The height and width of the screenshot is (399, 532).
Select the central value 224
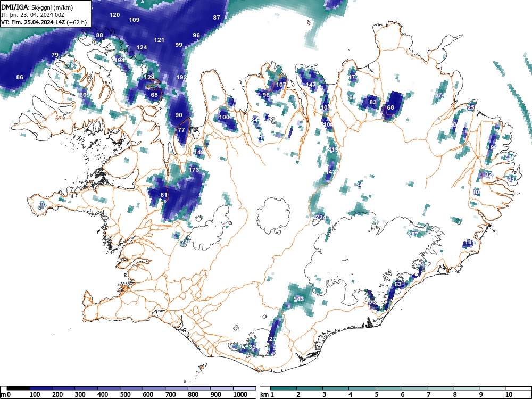point(321,217)
